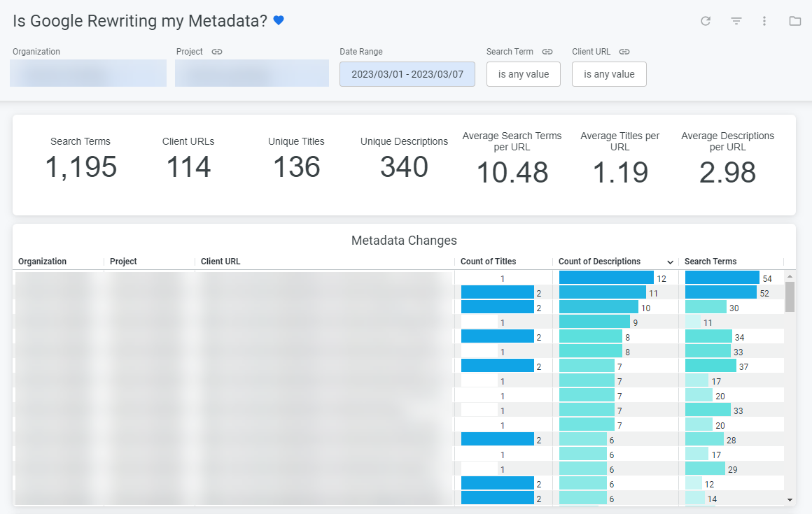Viewport: 812px width, 514px height.
Task: Click the Organization filter field
Action: coord(88,73)
